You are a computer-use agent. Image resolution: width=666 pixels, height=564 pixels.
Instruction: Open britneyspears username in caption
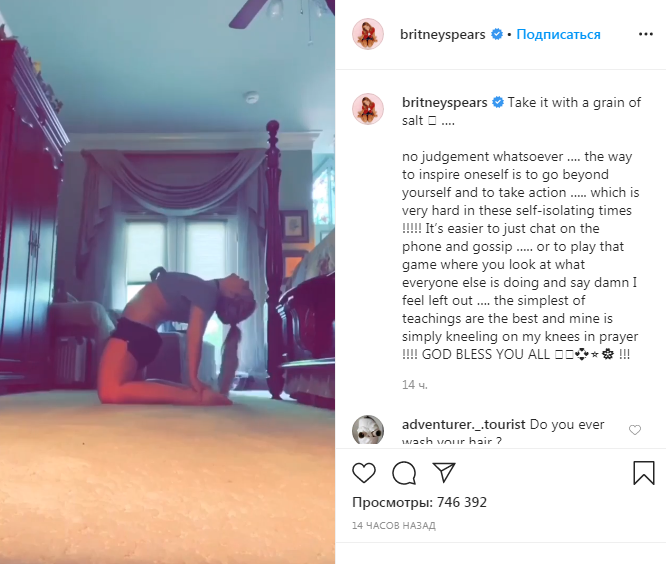click(x=445, y=102)
